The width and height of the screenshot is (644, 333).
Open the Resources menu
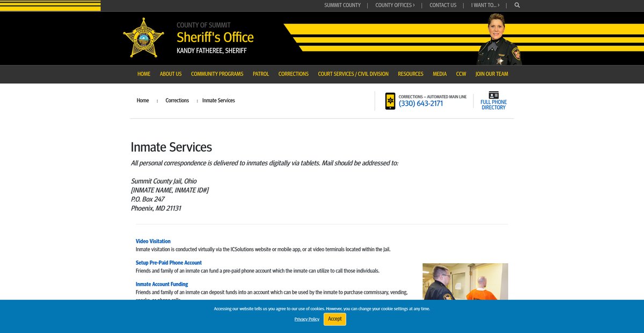pyautogui.click(x=411, y=74)
